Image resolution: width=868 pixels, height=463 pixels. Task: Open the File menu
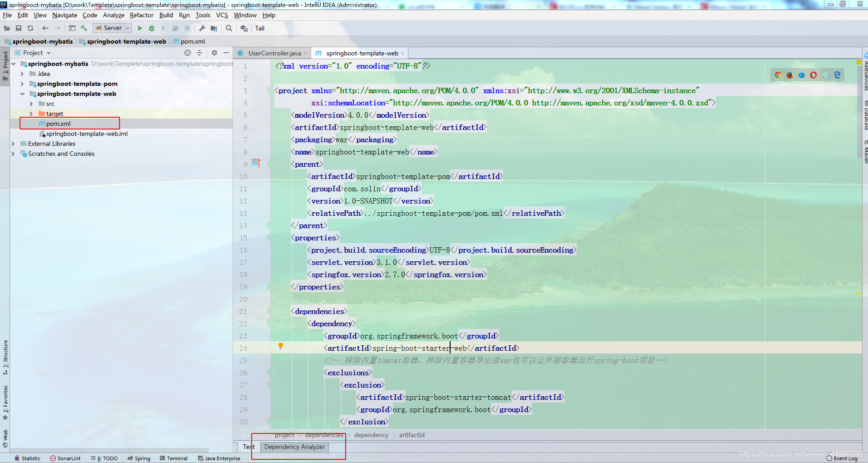pos(7,15)
